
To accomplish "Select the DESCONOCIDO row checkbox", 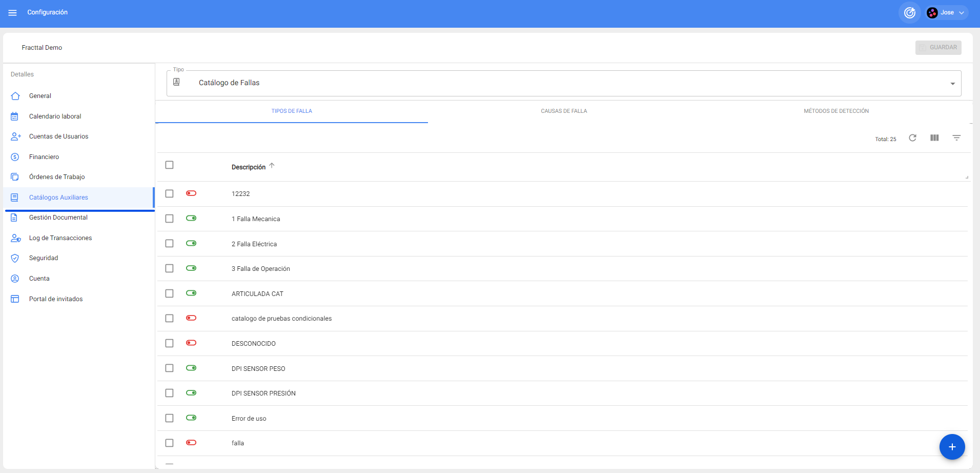I will (x=169, y=343).
